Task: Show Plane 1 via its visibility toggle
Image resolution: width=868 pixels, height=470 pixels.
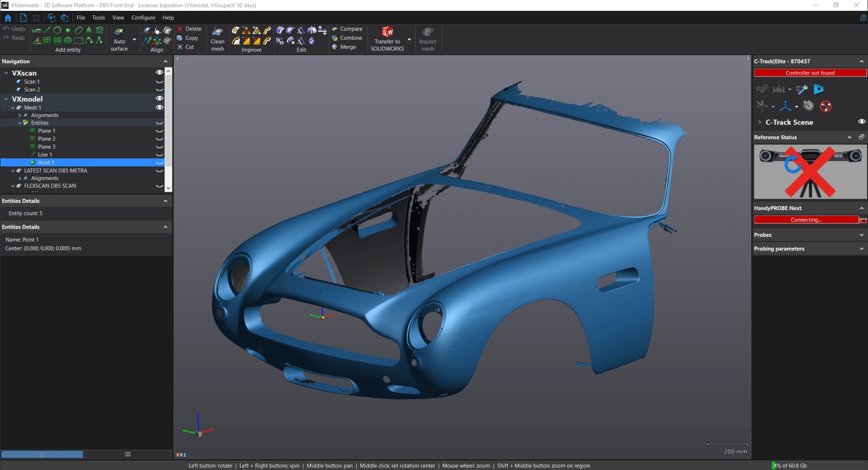Action: (x=159, y=131)
